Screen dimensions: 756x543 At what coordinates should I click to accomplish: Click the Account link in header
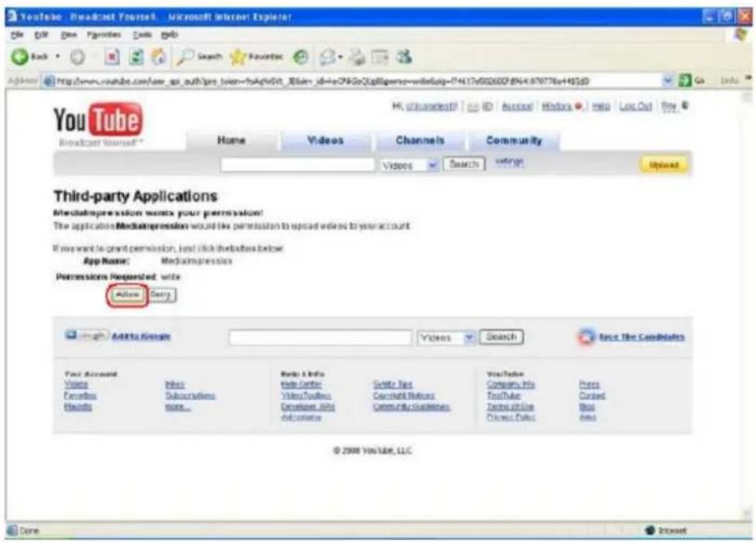pyautogui.click(x=517, y=106)
